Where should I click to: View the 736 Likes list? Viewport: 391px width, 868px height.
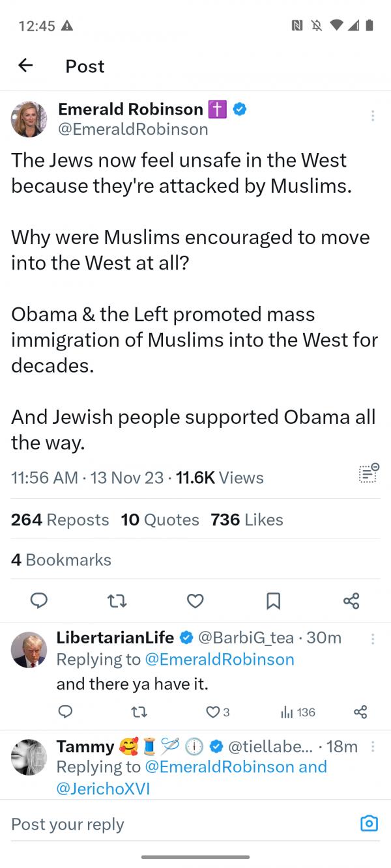[247, 520]
